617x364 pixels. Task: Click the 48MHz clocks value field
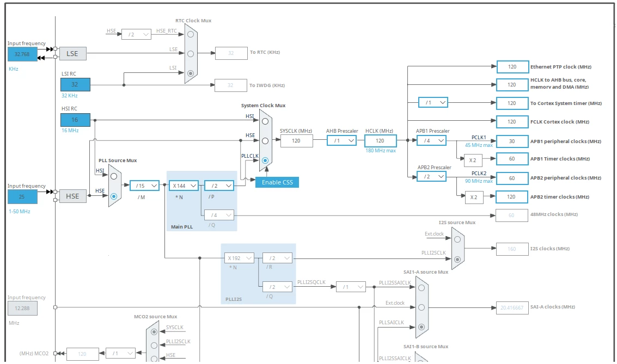click(511, 215)
